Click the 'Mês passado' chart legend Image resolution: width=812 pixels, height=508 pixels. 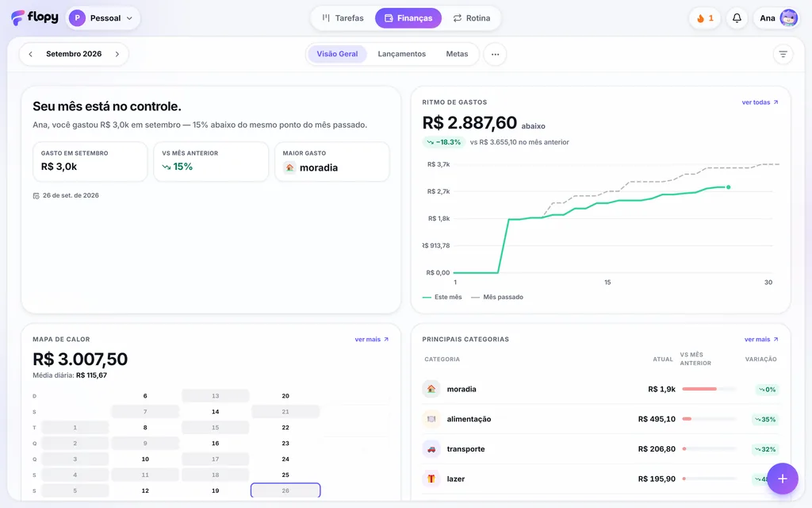pyautogui.click(x=497, y=297)
